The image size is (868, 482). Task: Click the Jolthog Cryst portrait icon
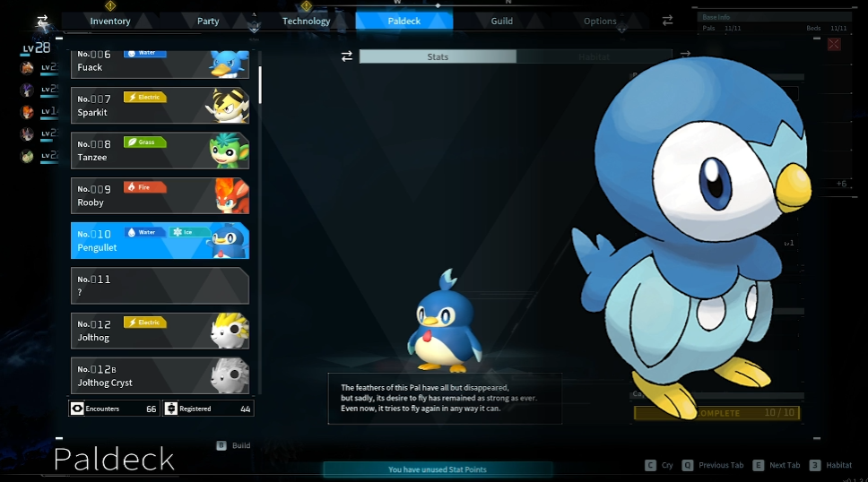230,375
